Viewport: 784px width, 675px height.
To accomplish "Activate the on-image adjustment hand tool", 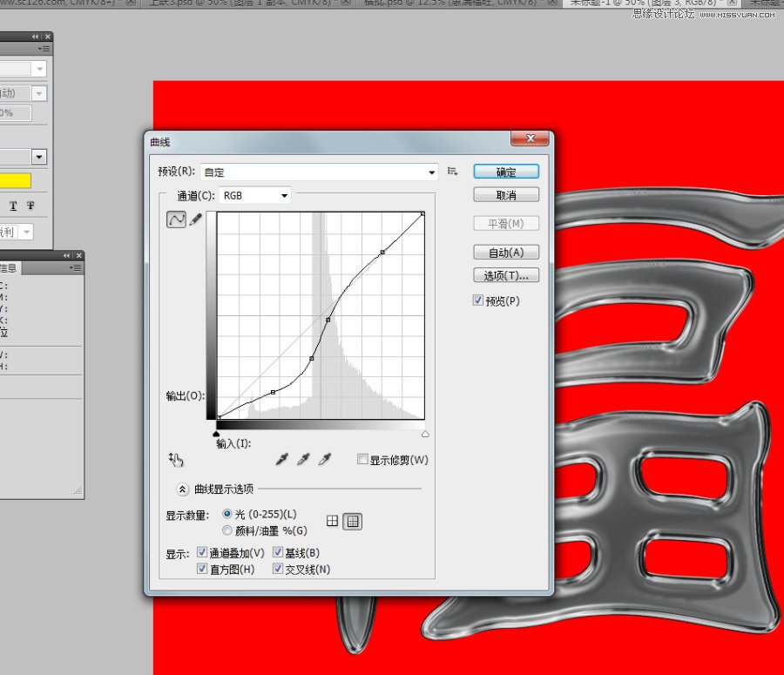I will tap(177, 459).
